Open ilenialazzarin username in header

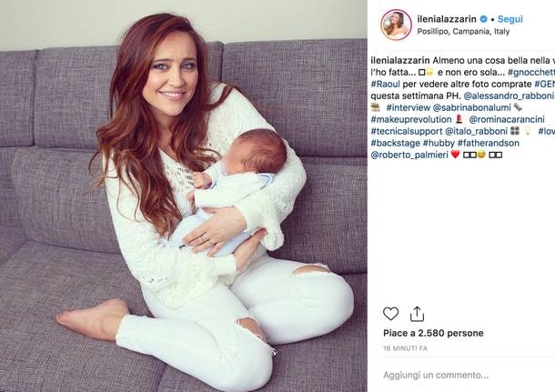[447, 19]
